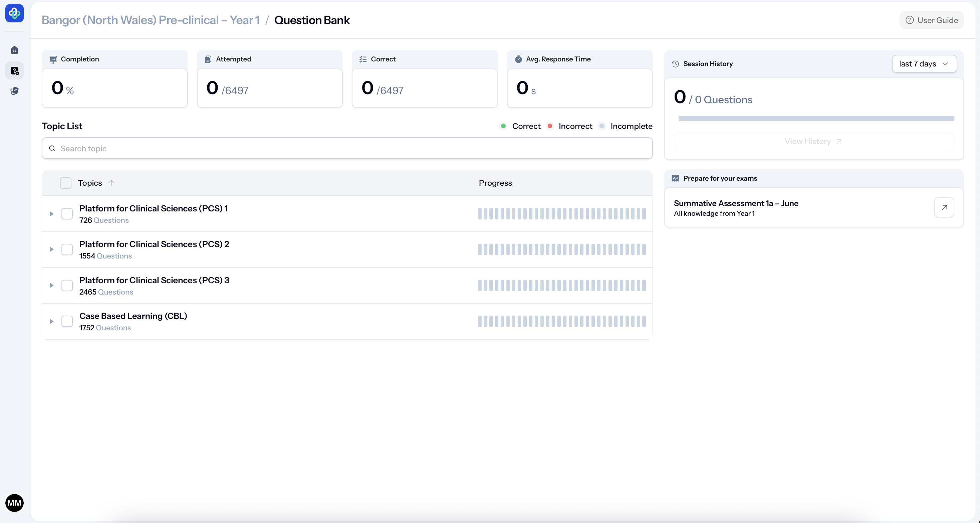Image resolution: width=980 pixels, height=523 pixels.
Task: Open Summative Assessment 1a arrow icon
Action: [x=944, y=207]
